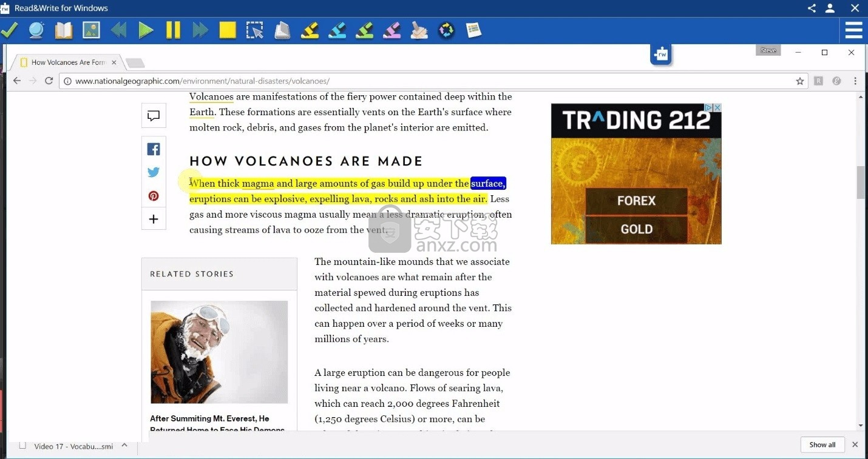The image size is (868, 459).
Task: Open the crystal ball word prediction tool
Action: (36, 30)
